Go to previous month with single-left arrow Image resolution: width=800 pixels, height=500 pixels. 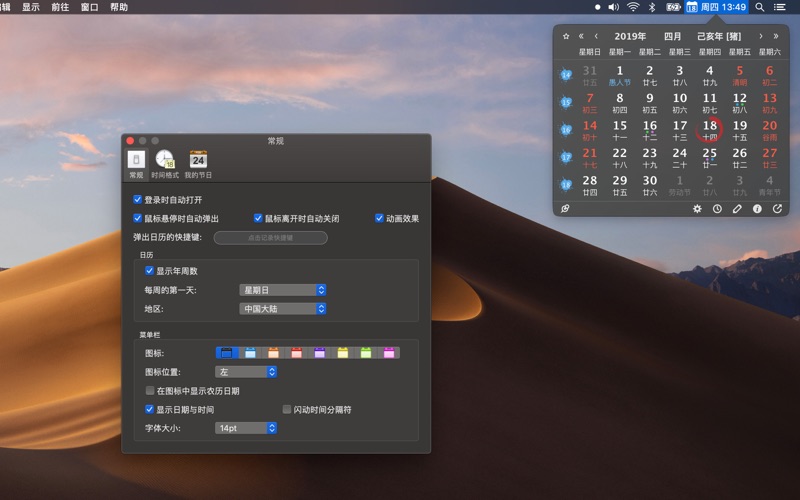click(596, 36)
